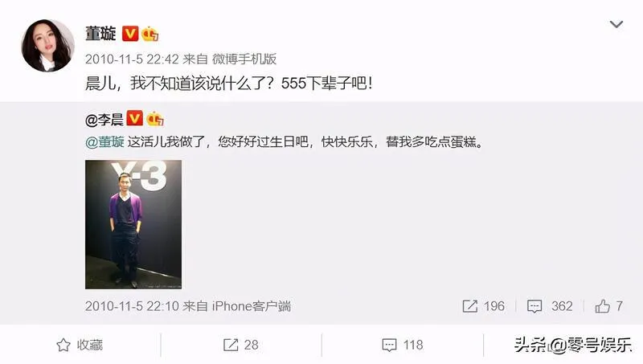
Task: Click the repost icon showing 196
Action: pos(483,306)
